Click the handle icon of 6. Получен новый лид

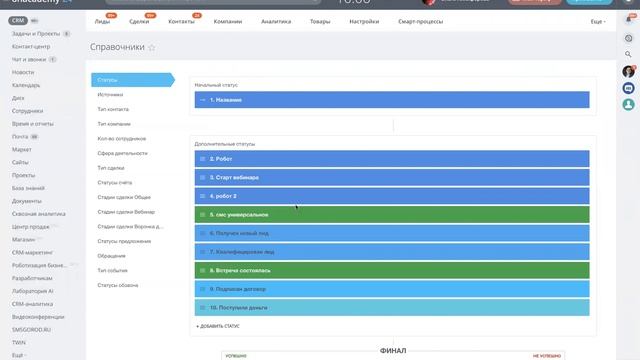click(x=202, y=233)
